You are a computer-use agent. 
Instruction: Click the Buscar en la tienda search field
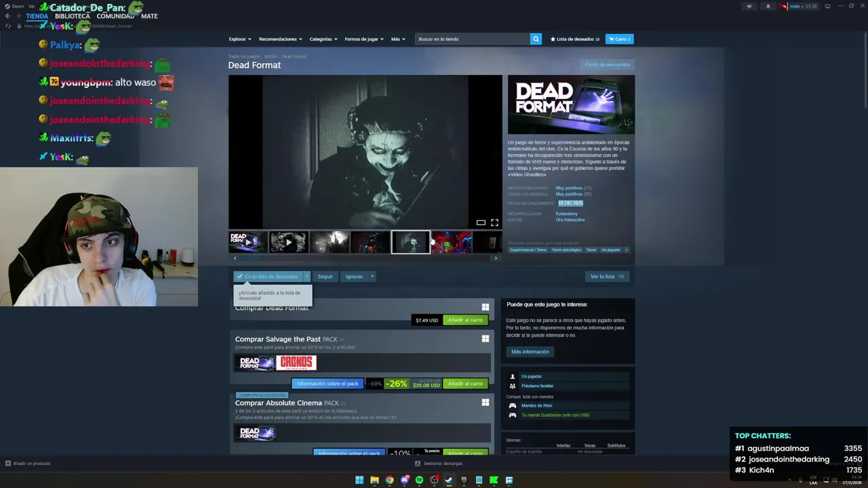click(473, 39)
